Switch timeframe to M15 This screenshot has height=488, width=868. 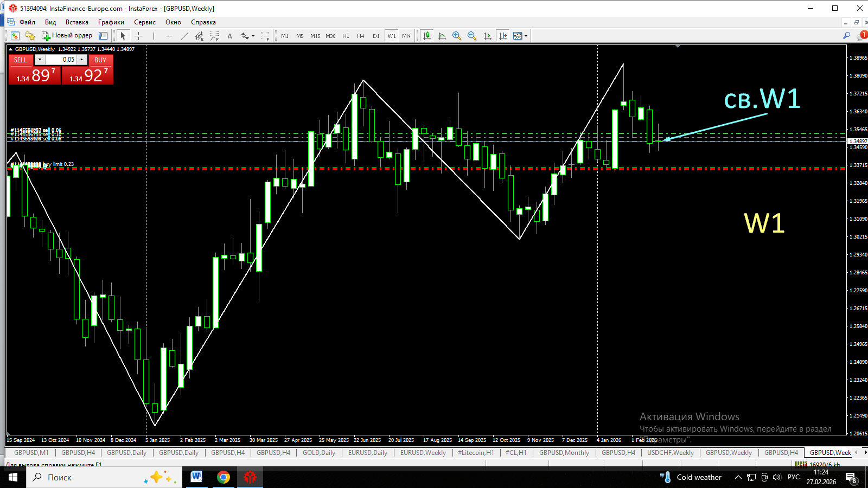(315, 36)
